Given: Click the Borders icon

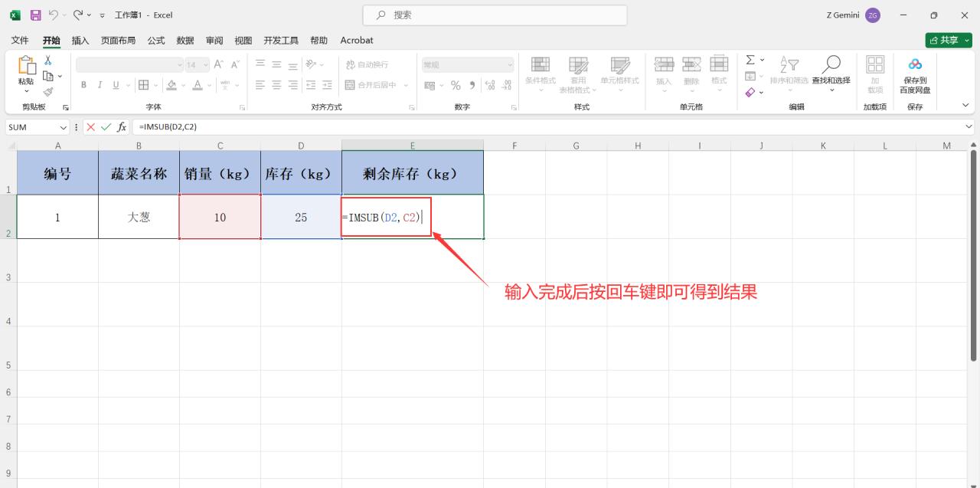Looking at the screenshot, I should coord(143,85).
